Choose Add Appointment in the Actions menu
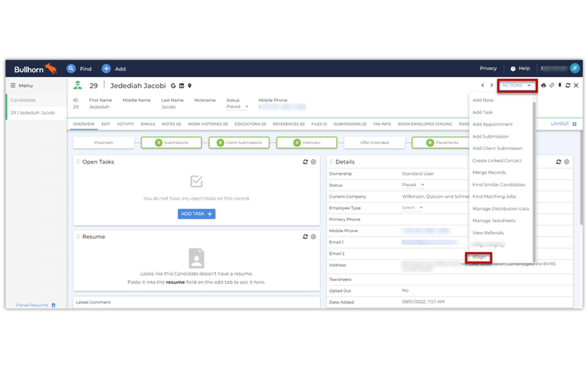Image resolution: width=588 pixels, height=368 pixels. 492,124
